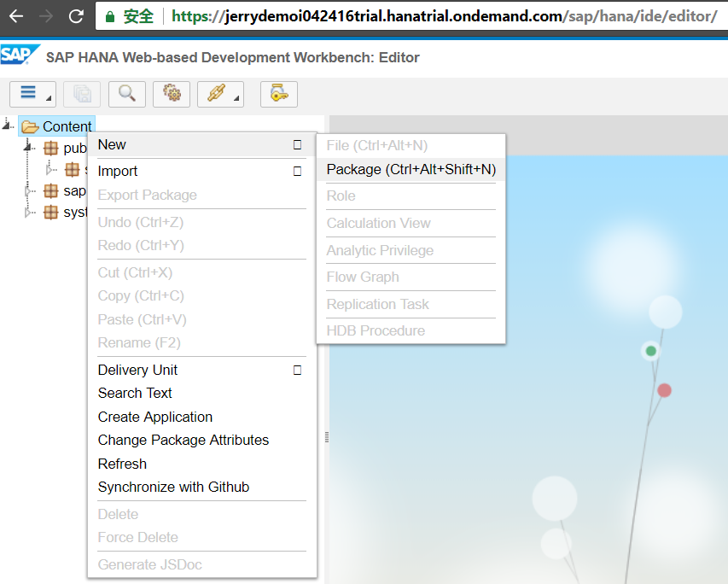Expand the syst package node
Screen dimensions: 728x584
29,213
